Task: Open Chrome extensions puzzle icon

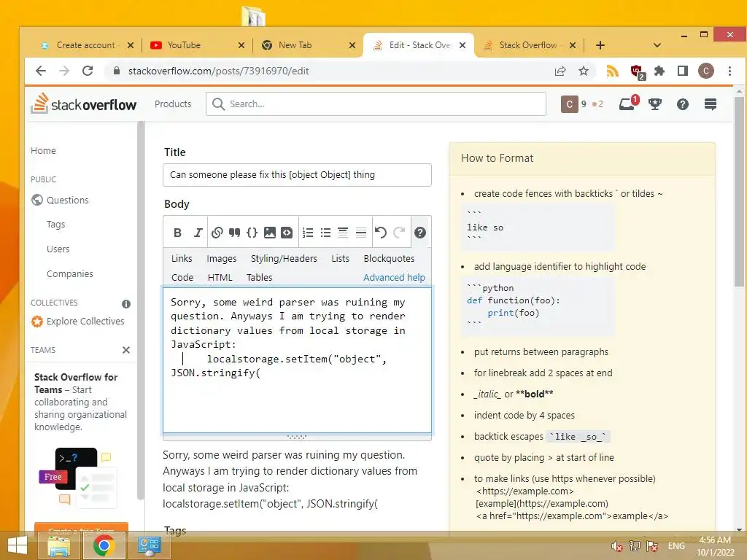Action: (x=659, y=71)
